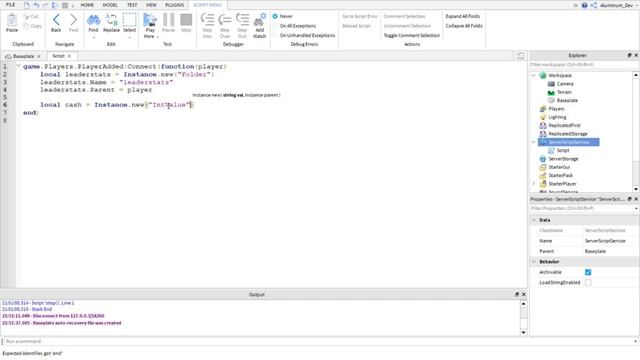This screenshot has width=640, height=360.
Task: Select Lighting in Explorer
Action: (557, 117)
